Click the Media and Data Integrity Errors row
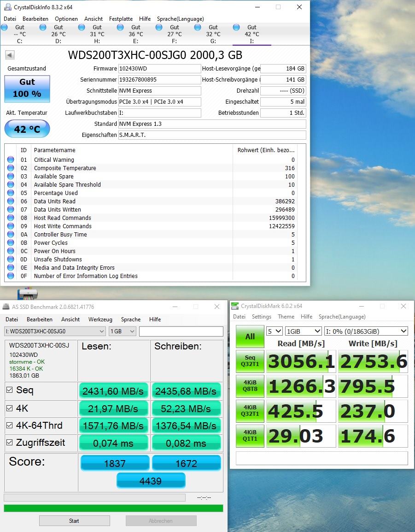The width and height of the screenshot is (415, 532). [x=151, y=268]
